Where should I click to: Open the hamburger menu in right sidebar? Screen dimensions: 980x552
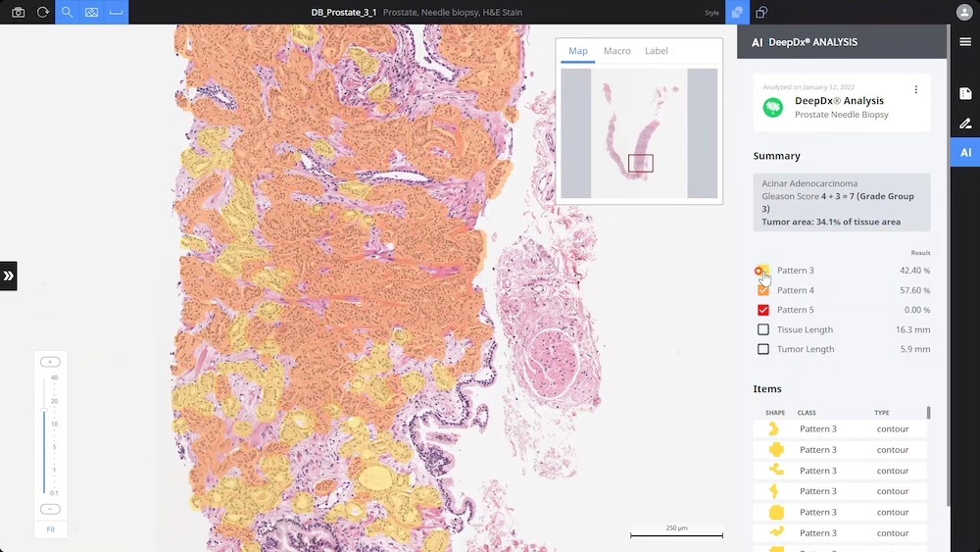(x=965, y=42)
